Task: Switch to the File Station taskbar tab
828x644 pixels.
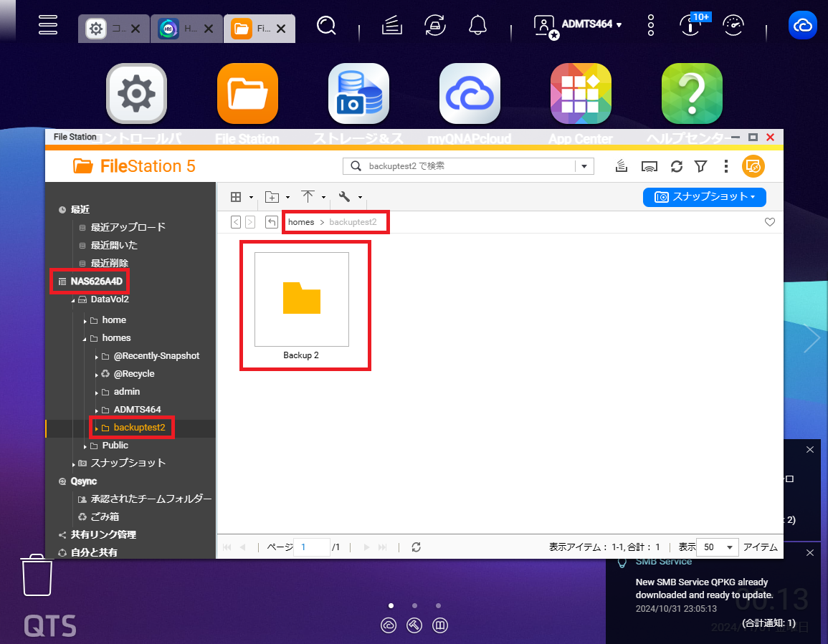Action: coord(260,29)
